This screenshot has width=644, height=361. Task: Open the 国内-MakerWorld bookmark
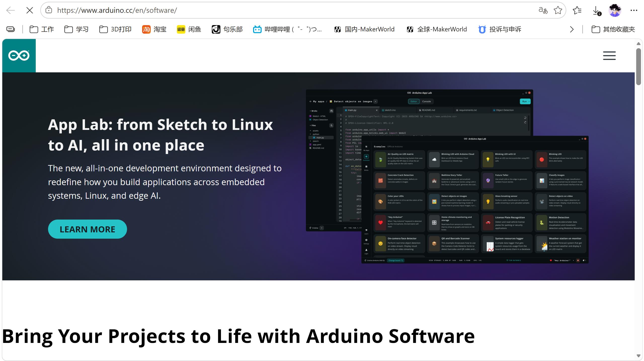coord(364,29)
